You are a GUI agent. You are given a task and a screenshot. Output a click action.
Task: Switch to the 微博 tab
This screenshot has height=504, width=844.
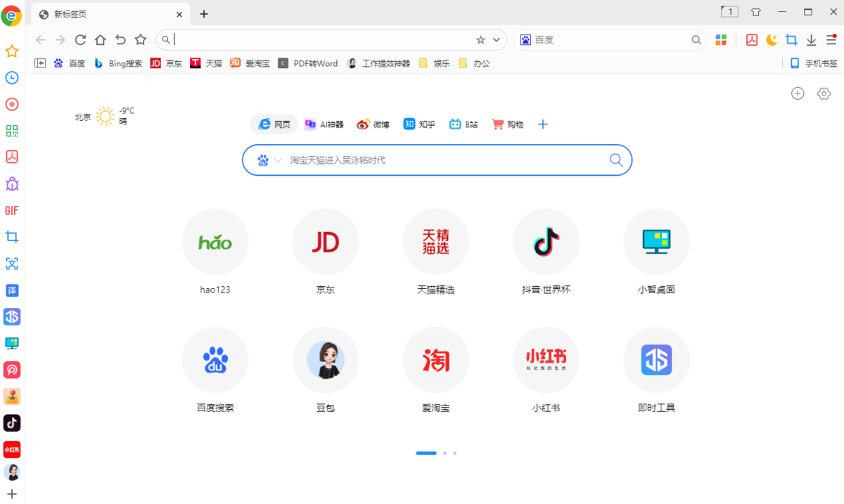[373, 124]
